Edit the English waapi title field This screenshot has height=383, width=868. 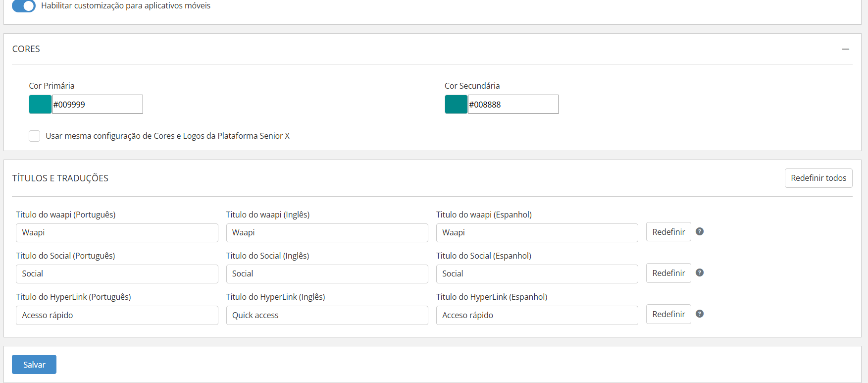[327, 233]
